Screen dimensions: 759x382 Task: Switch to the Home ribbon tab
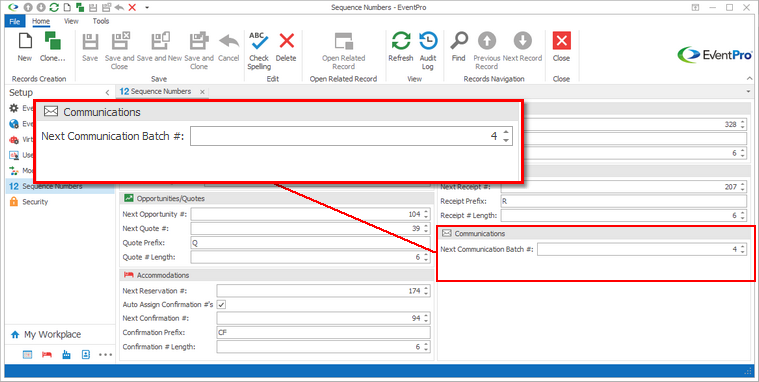[41, 21]
